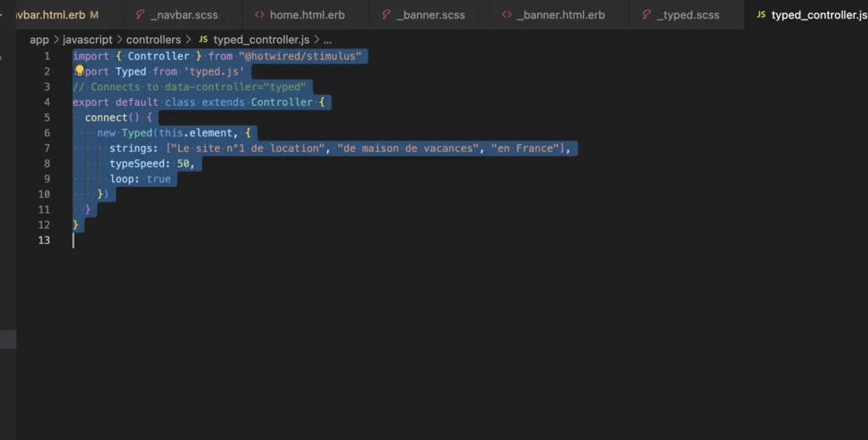Click this.element on line 6

point(196,133)
